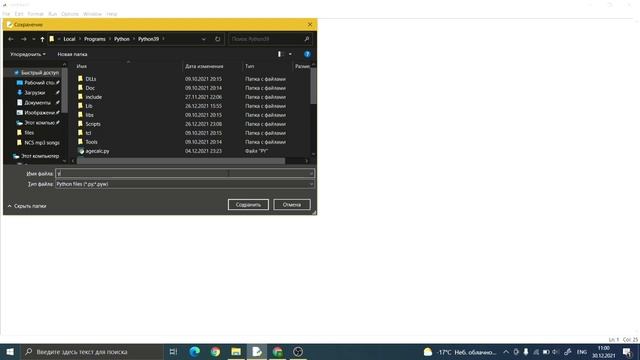Click the taskbar search box
This screenshot has width=640, height=360.
pyautogui.click(x=91, y=351)
